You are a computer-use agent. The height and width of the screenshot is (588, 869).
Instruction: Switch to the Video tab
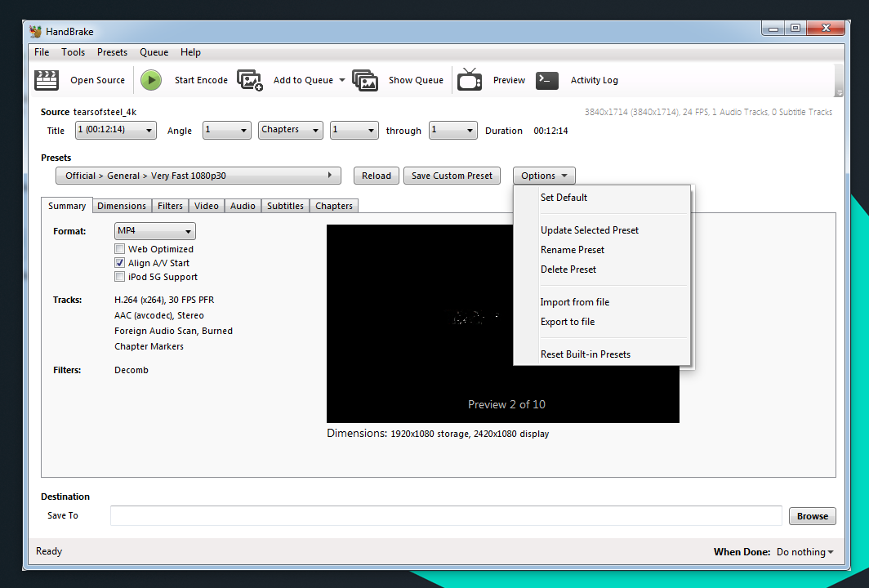pyautogui.click(x=207, y=206)
